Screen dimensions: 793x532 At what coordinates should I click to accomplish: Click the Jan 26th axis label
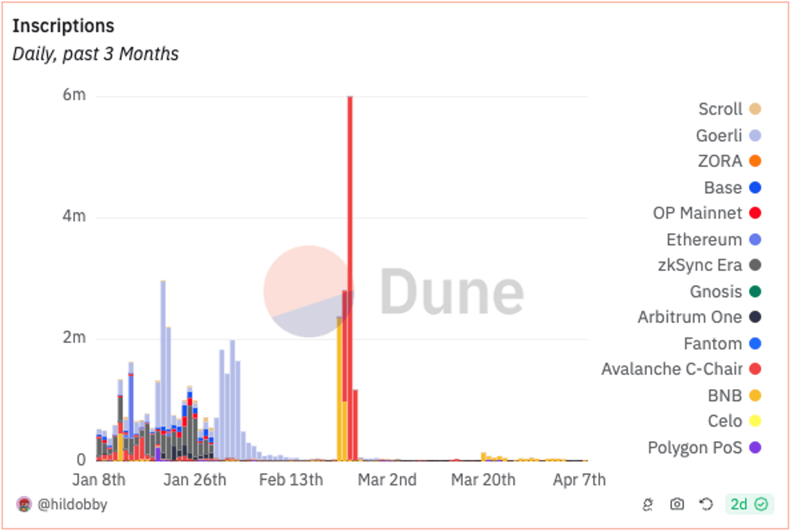click(195, 480)
